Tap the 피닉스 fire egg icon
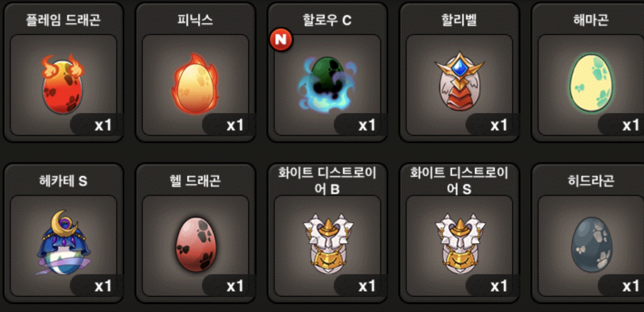This screenshot has width=644, height=312. coord(195,84)
